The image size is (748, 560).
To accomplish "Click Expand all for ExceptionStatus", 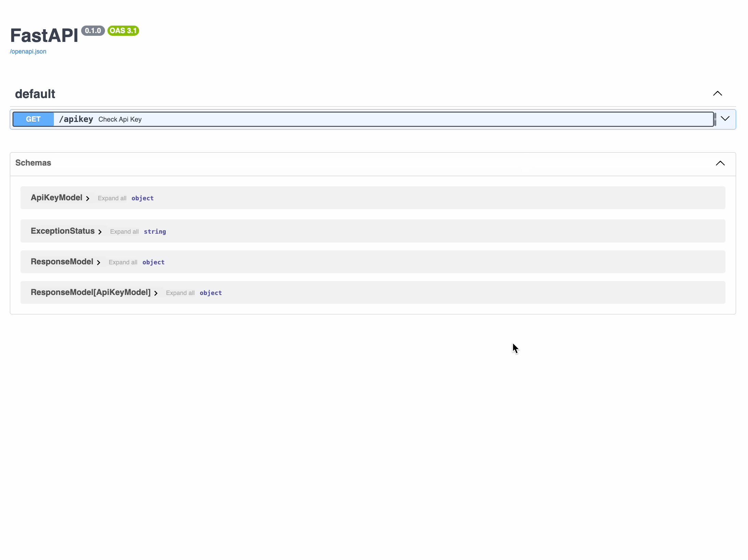I will [124, 232].
